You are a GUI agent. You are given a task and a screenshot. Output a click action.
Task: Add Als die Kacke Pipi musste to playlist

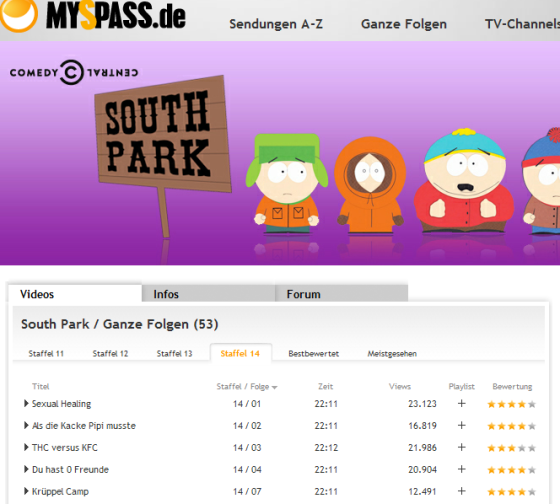click(461, 425)
